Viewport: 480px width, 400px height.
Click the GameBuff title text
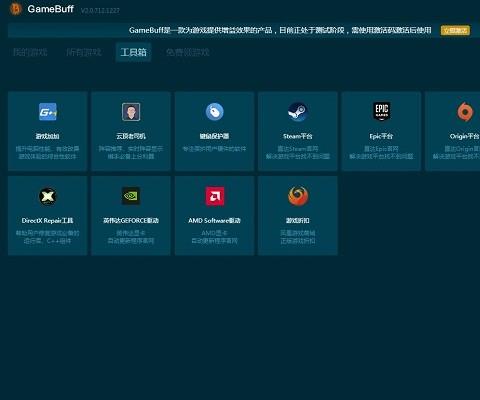(x=50, y=9)
